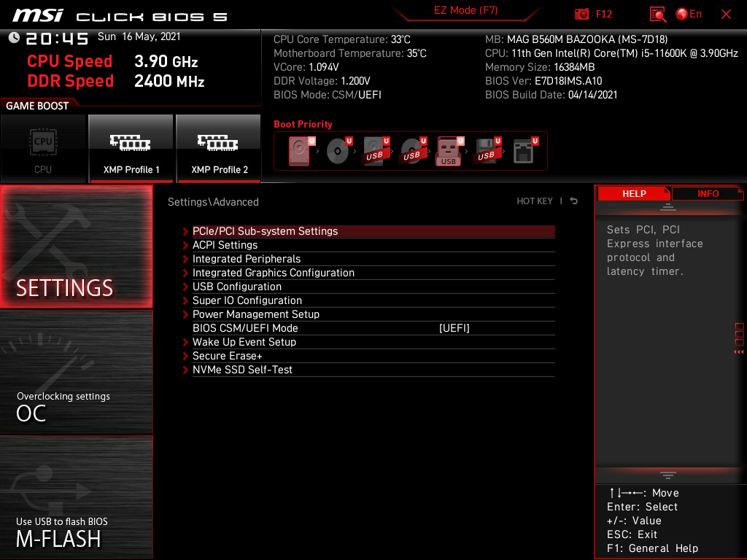Open Integrated Graphics Configuration
747x560 pixels.
(373, 273)
